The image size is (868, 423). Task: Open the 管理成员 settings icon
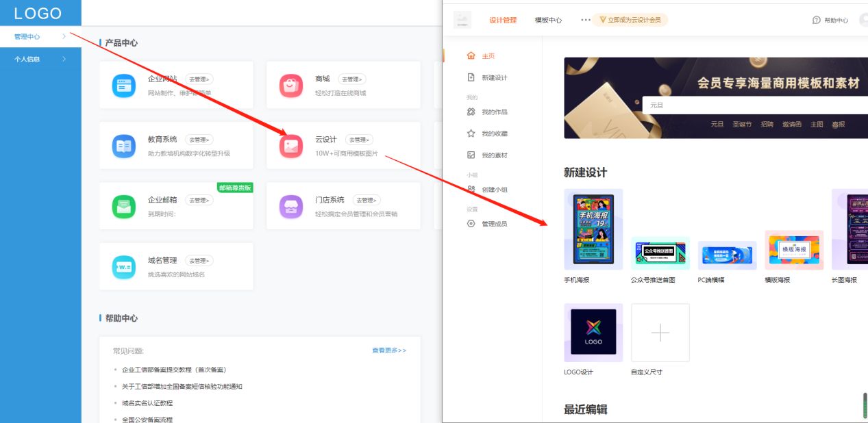pyautogui.click(x=471, y=222)
